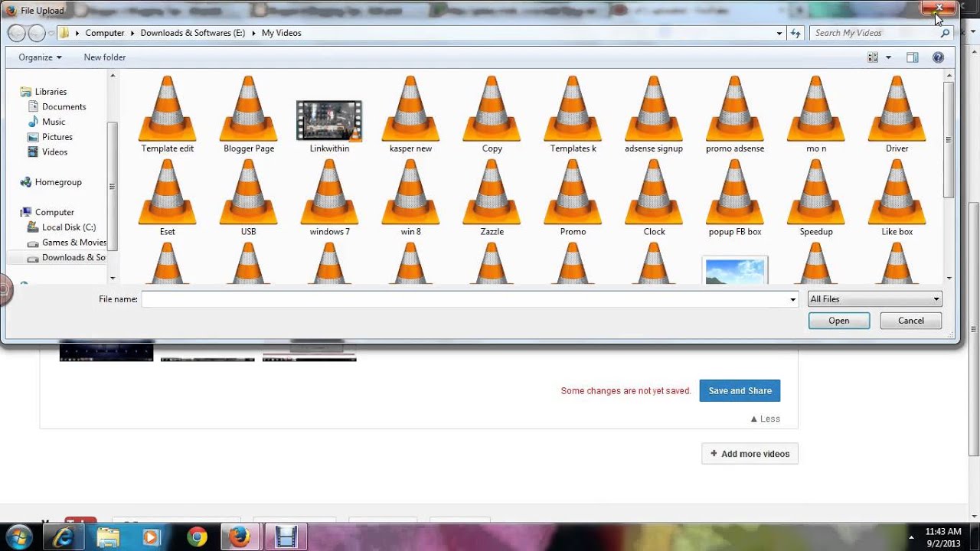
Task: Open Local Disk (C:)
Action: pos(68,227)
